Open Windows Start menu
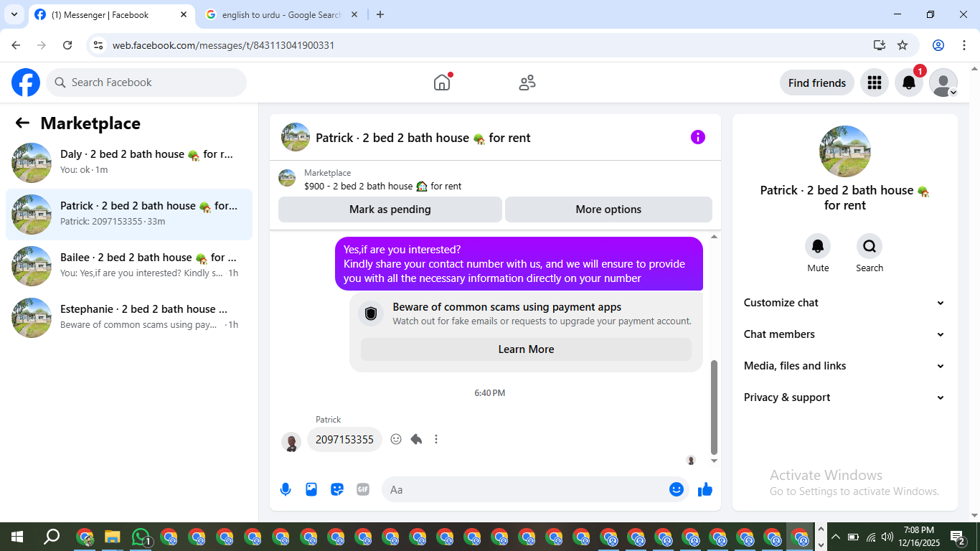This screenshot has width=980, height=551. [17, 537]
